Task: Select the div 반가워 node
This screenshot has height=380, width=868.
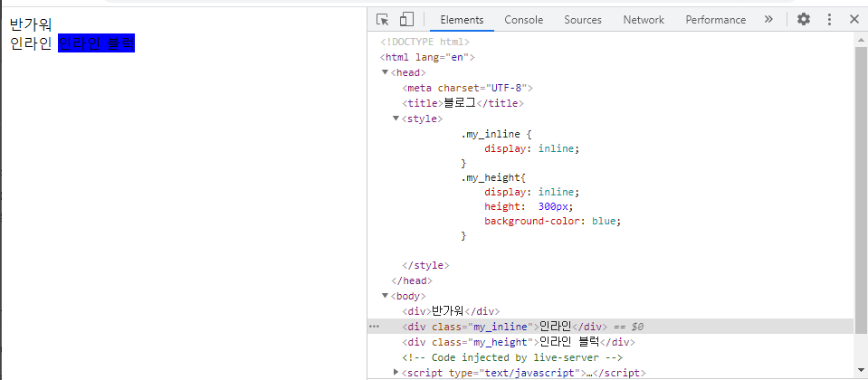Action: point(451,311)
